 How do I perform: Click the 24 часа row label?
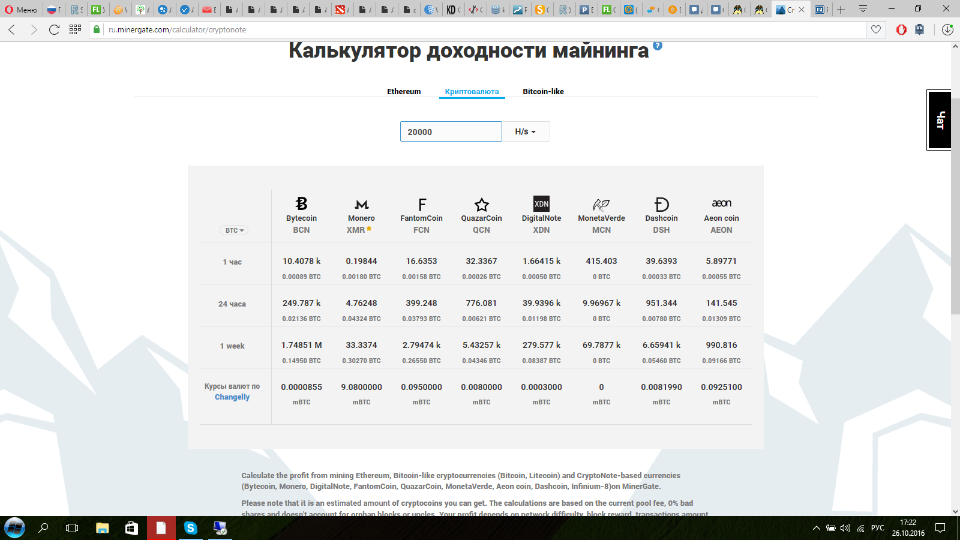232,304
